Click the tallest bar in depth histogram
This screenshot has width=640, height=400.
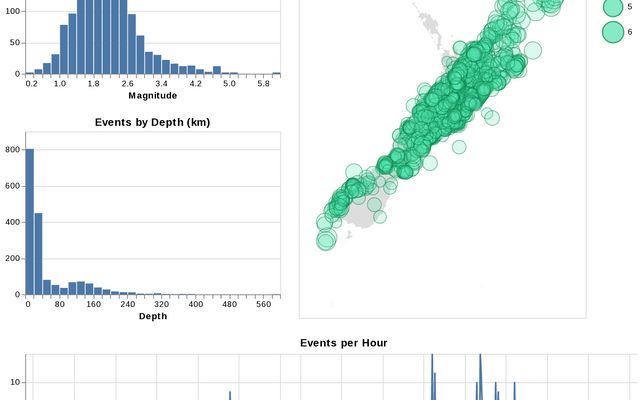(29, 222)
